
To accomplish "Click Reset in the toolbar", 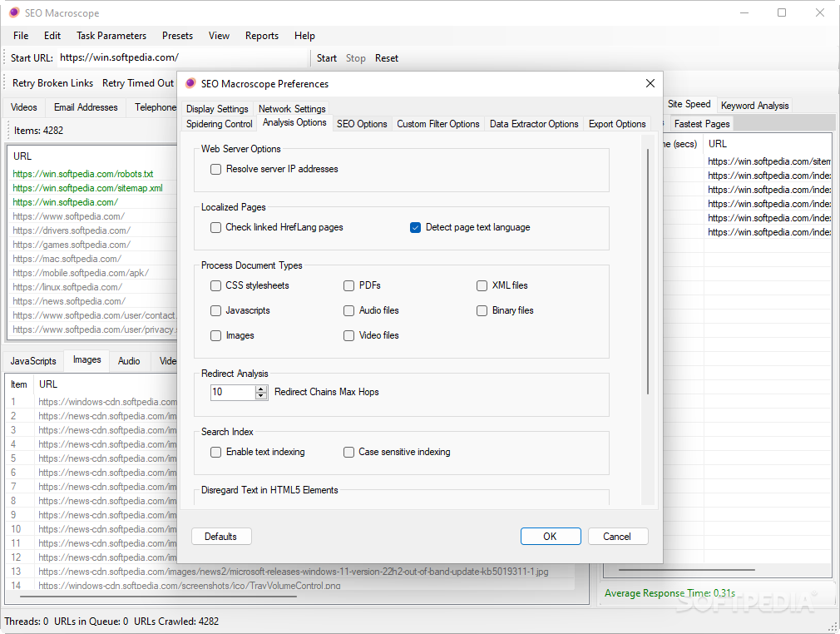I will coord(386,58).
